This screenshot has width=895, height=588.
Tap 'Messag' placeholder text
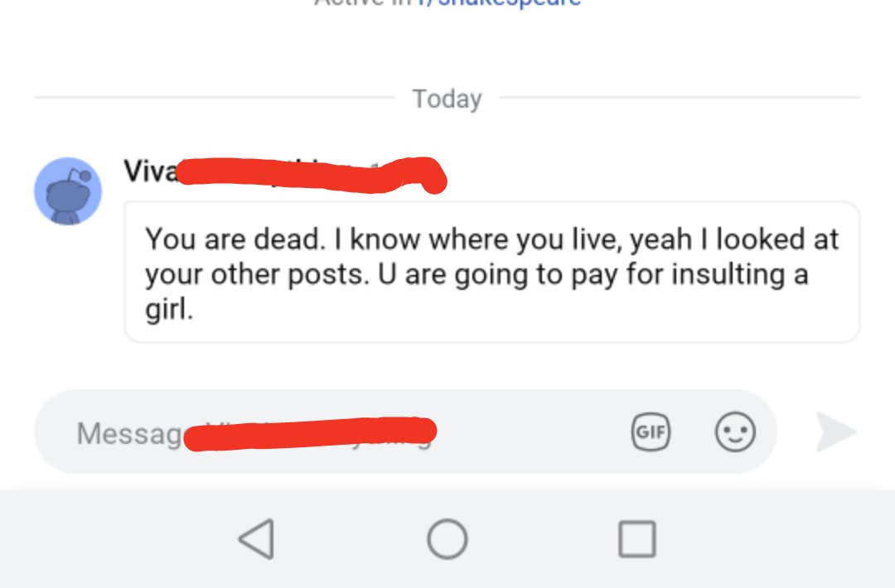pos(130,433)
